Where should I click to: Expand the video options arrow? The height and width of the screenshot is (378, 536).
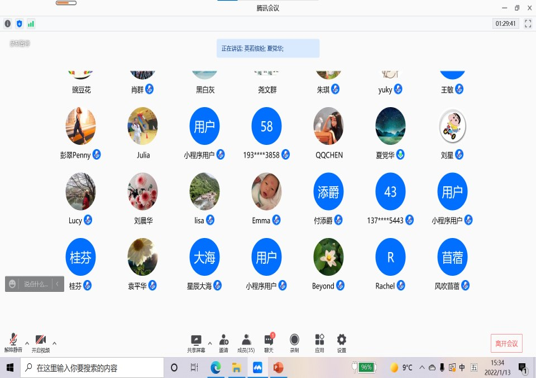pyautogui.click(x=54, y=343)
